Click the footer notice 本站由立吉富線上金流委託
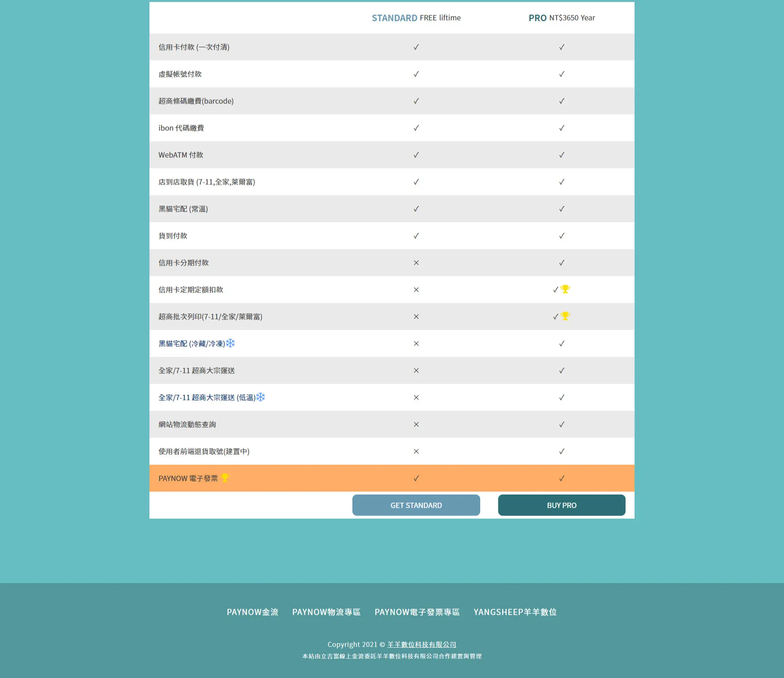 click(392, 656)
